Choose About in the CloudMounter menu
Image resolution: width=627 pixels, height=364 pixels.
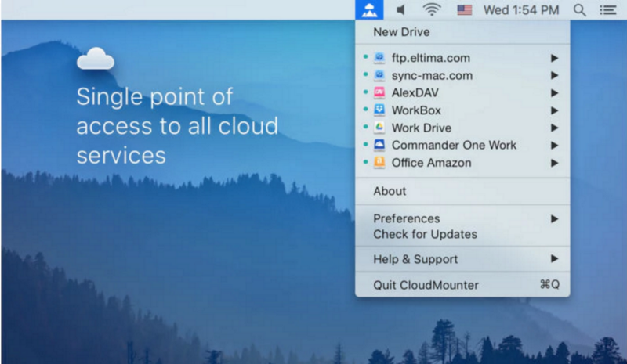462,191
